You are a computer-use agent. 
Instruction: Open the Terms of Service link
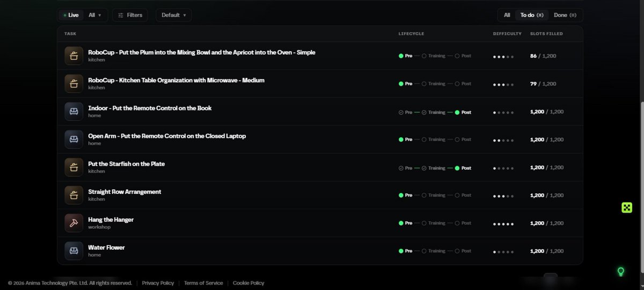click(203, 283)
